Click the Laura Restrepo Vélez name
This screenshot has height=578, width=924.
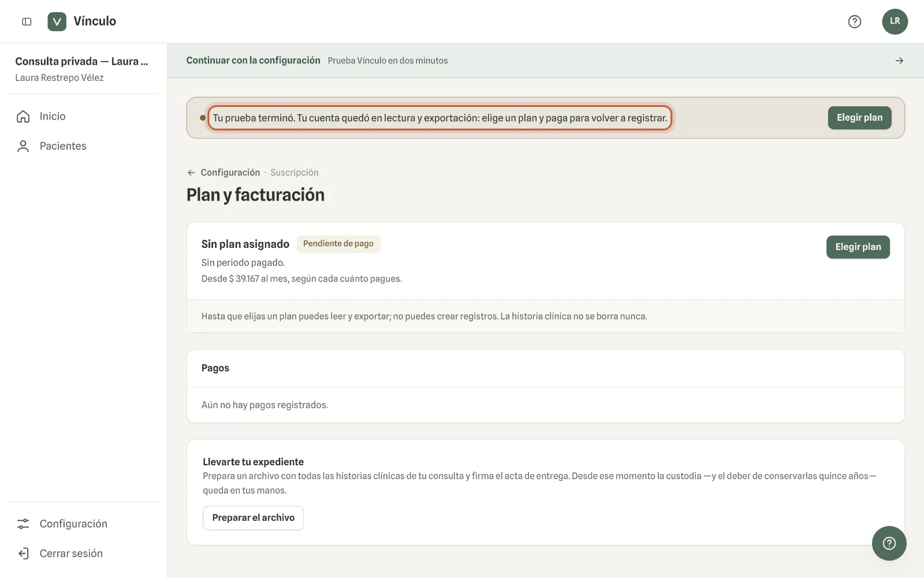[59, 77]
